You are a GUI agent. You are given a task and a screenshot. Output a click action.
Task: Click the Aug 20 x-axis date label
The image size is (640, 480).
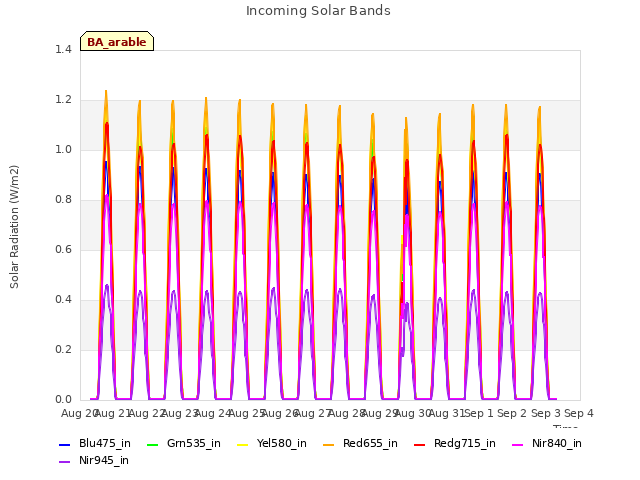(x=80, y=413)
